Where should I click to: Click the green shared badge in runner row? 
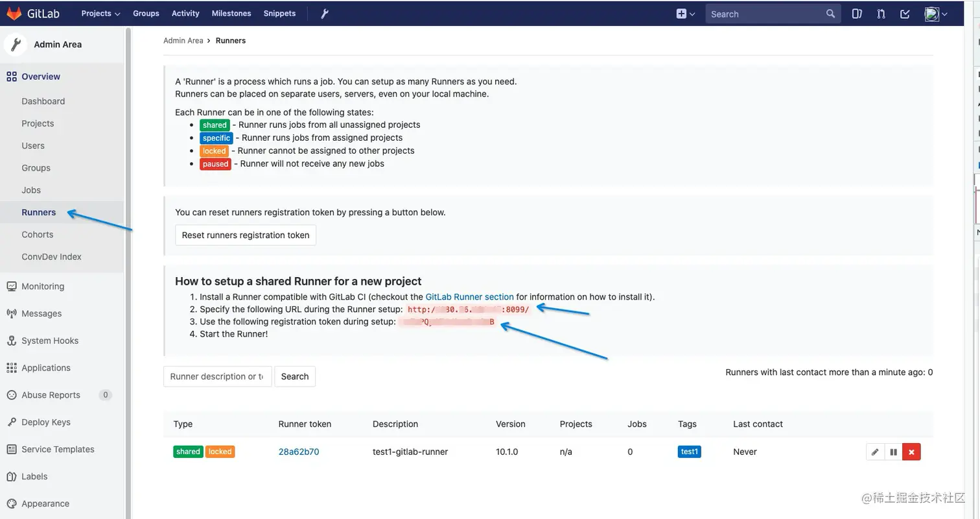coord(188,452)
